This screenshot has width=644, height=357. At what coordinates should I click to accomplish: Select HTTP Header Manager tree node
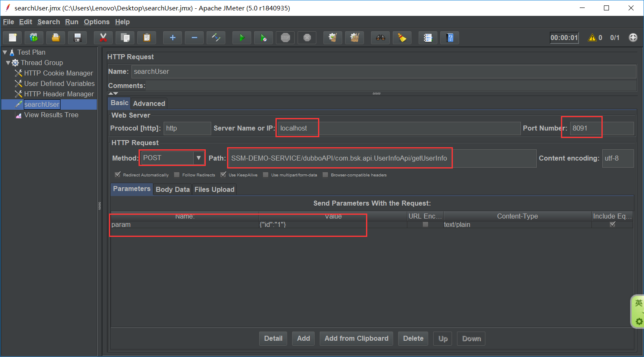pos(59,94)
